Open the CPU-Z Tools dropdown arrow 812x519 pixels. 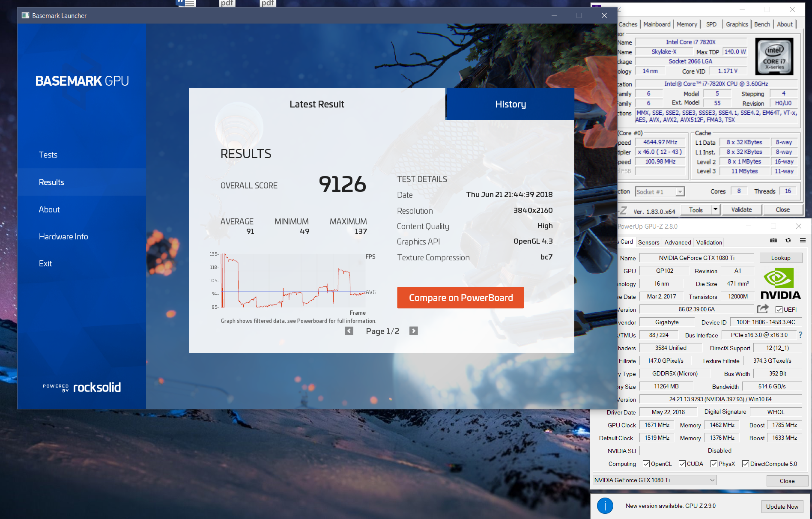tap(715, 209)
